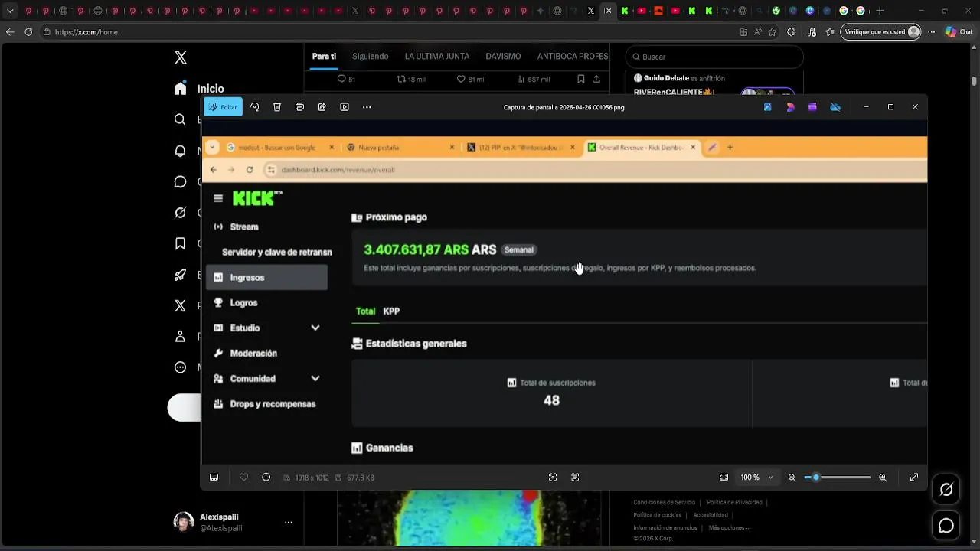Image resolution: width=980 pixels, height=551 pixels.
Task: Click 'Accesibilidad' footer link
Action: click(x=710, y=515)
